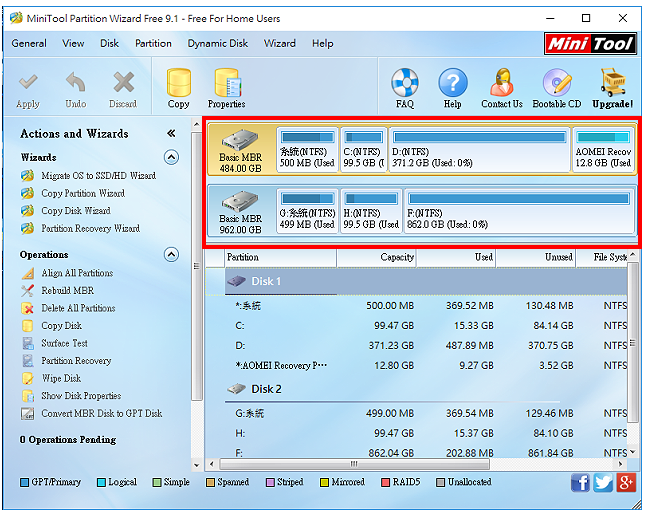Choose Convert MBR Disk to GPT Disk
Viewport: 649px width, 522px height.
pos(101,414)
